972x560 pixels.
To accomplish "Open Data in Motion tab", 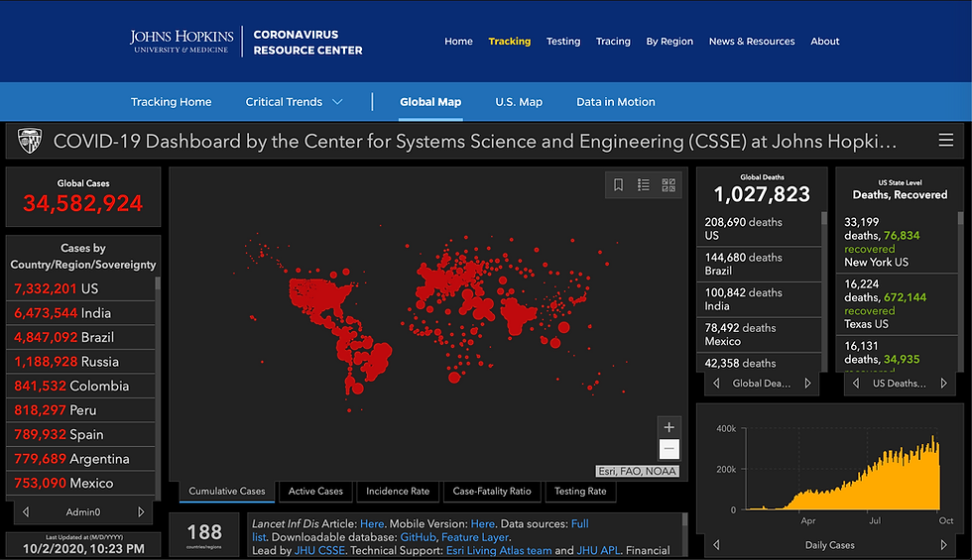I will (x=616, y=101).
